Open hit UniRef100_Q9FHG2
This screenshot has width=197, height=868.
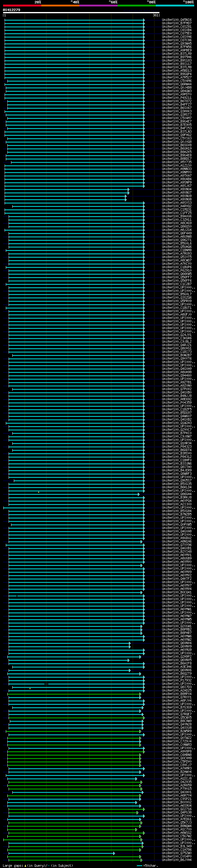(x=177, y=135)
